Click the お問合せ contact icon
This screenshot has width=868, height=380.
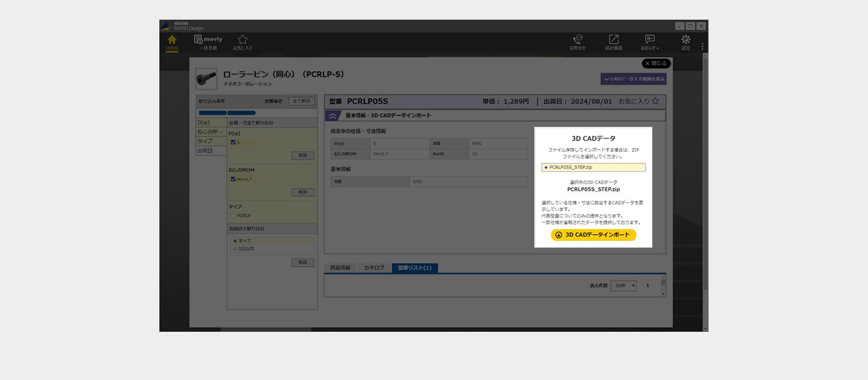578,42
